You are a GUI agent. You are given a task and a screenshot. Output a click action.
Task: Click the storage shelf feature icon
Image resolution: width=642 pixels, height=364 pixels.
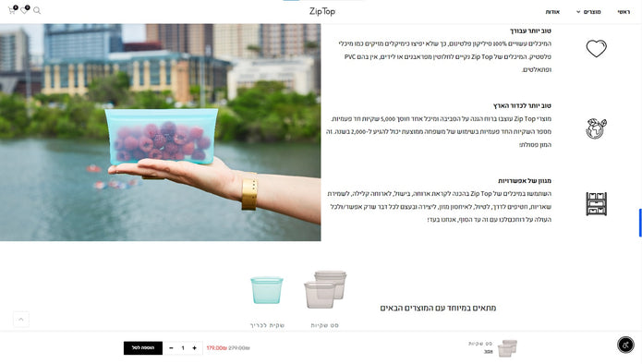click(596, 203)
